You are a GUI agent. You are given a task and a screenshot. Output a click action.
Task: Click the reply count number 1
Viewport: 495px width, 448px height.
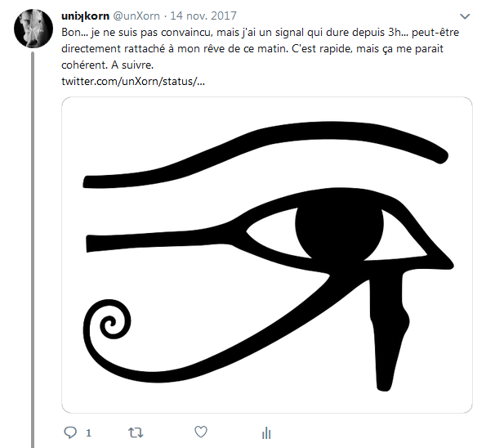pos(88,432)
